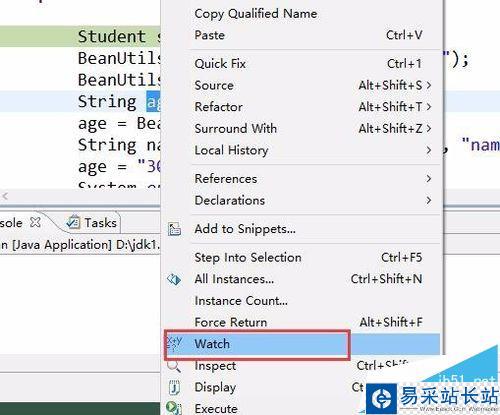Click the Execute icon

pyautogui.click(x=174, y=408)
